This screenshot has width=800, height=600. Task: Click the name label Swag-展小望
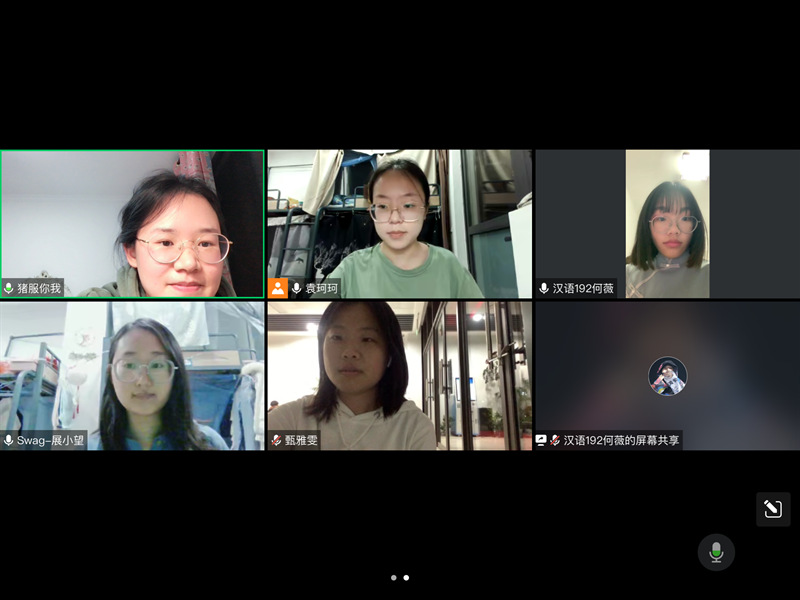[x=51, y=440]
